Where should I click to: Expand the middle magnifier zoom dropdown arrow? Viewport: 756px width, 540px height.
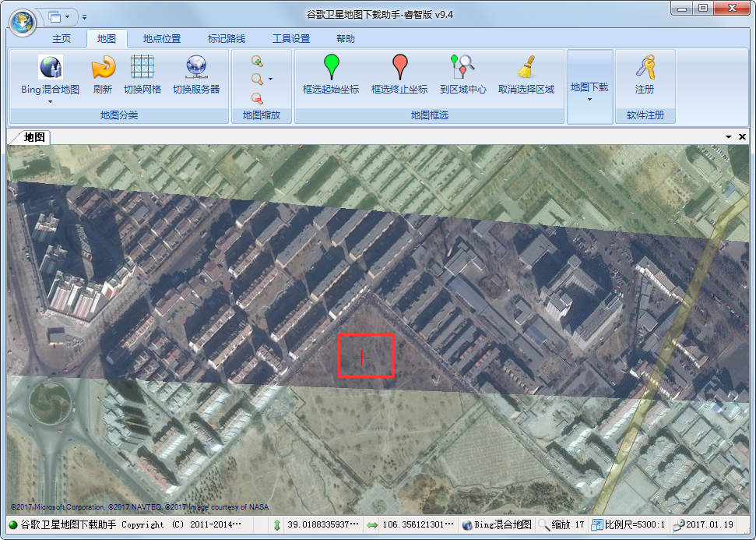[270, 79]
